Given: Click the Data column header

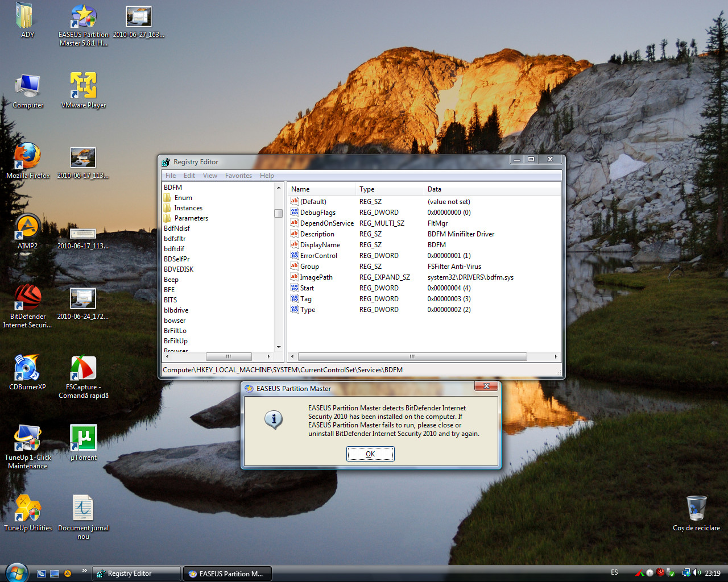Looking at the screenshot, I should pos(492,189).
